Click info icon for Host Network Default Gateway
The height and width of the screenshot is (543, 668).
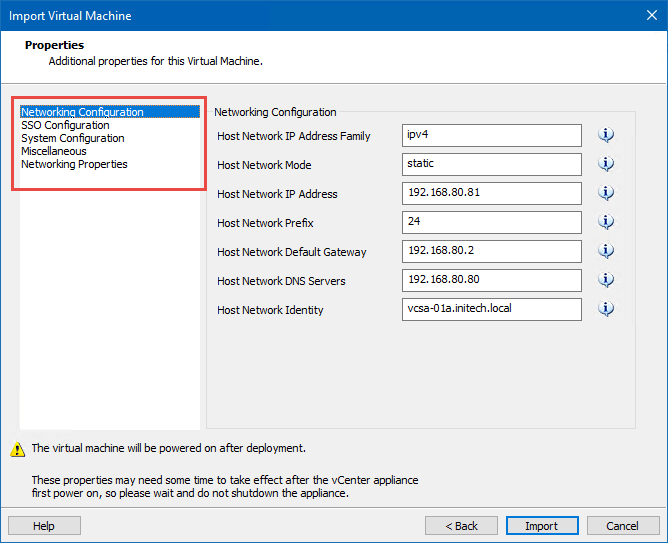[x=606, y=251]
